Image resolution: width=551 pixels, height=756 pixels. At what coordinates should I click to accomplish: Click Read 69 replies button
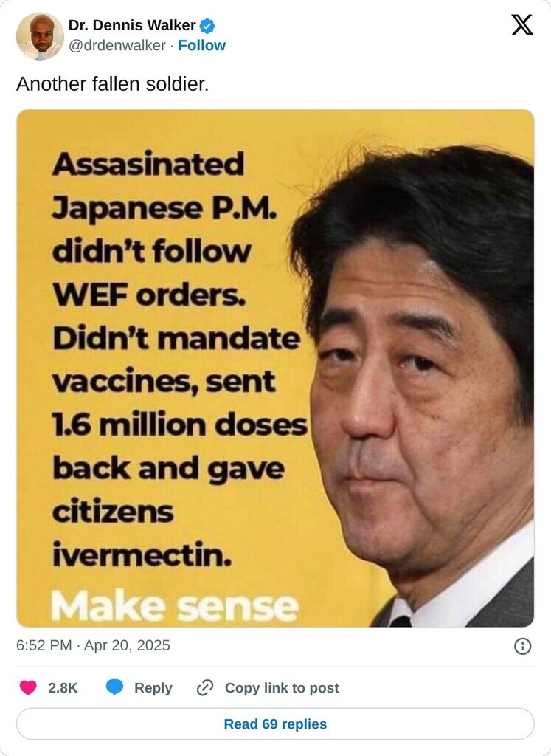tap(276, 724)
